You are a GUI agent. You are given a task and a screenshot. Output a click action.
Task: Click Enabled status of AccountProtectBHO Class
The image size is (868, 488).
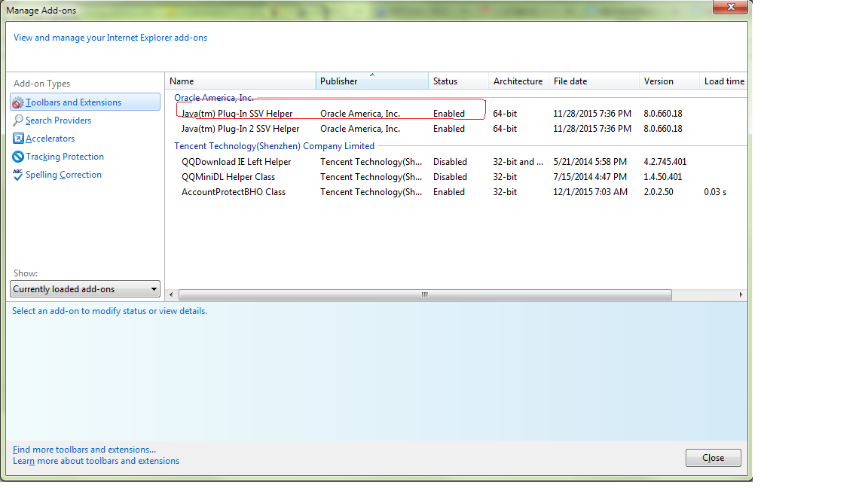449,192
